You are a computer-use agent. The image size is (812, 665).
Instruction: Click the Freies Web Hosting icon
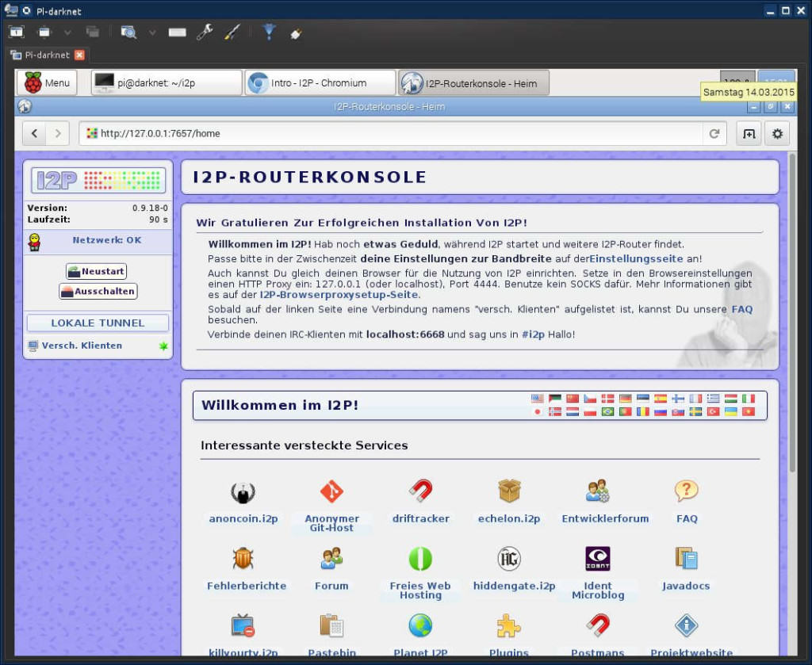[x=419, y=559]
